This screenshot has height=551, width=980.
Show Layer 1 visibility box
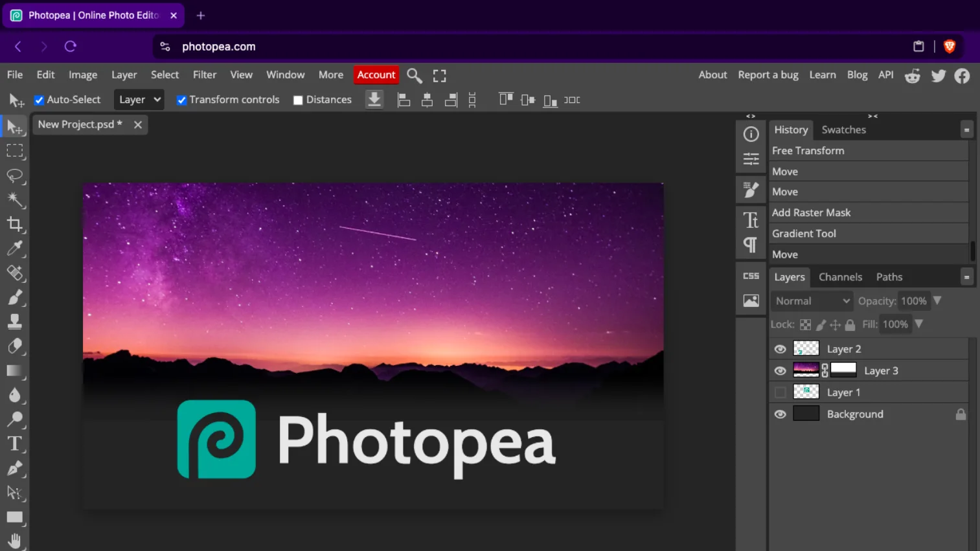coord(781,392)
